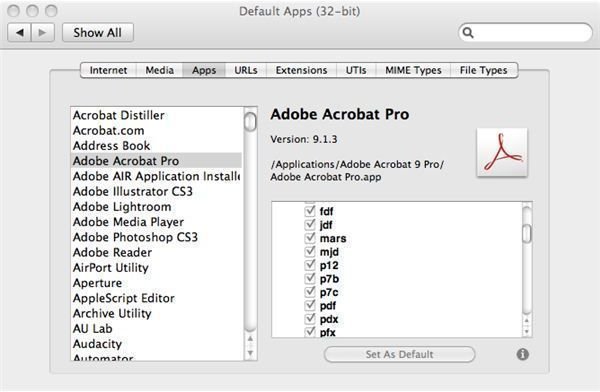Choose Adobe Photoshop CS3 from list

click(x=157, y=237)
